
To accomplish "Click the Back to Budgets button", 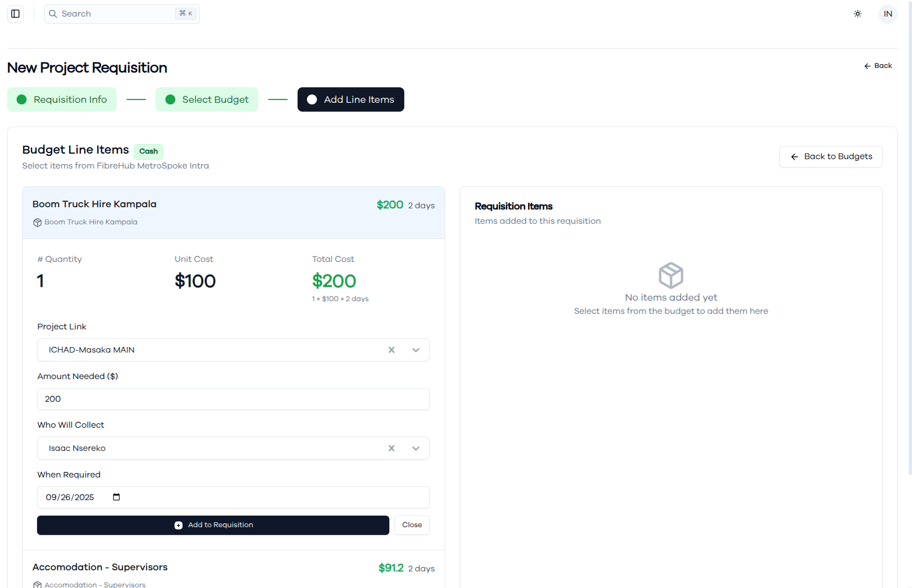I will point(831,156).
